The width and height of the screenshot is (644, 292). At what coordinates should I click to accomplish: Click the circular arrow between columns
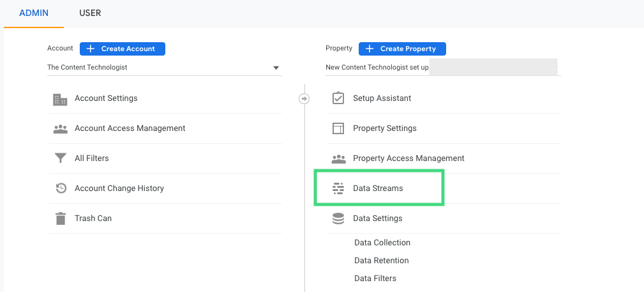[304, 98]
